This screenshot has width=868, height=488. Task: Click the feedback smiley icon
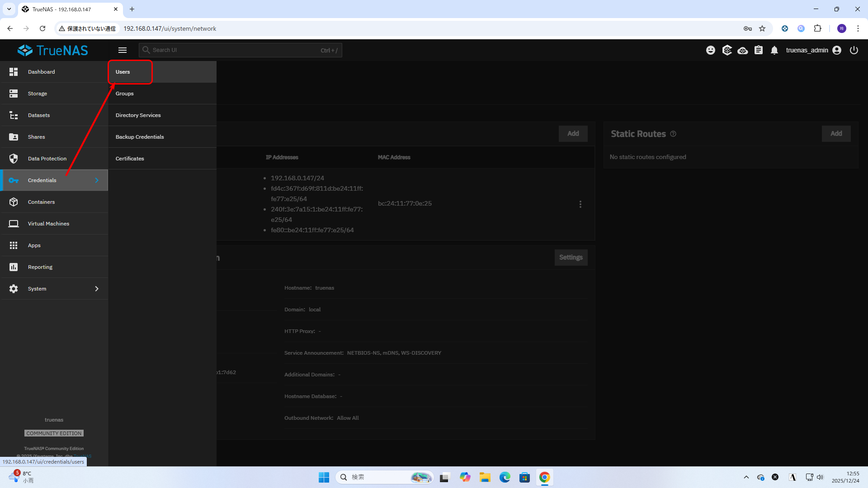711,50
